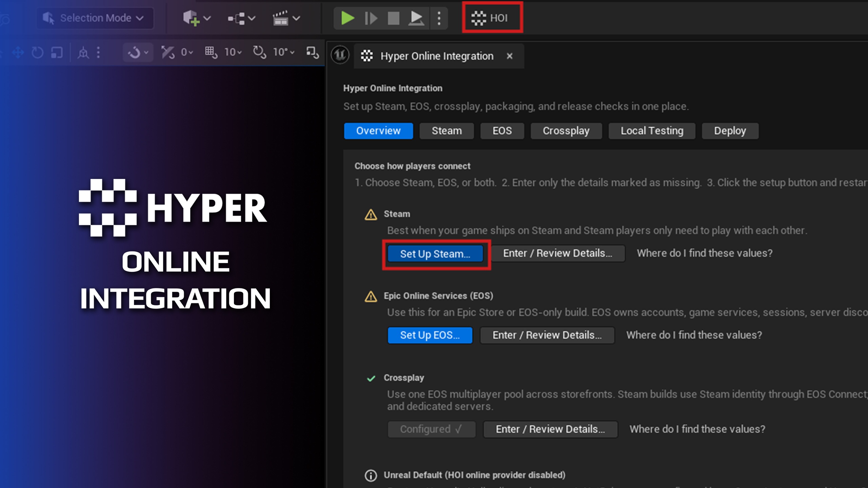The height and width of the screenshot is (488, 868).
Task: Toggle the coordinate system icon
Action: 83,53
